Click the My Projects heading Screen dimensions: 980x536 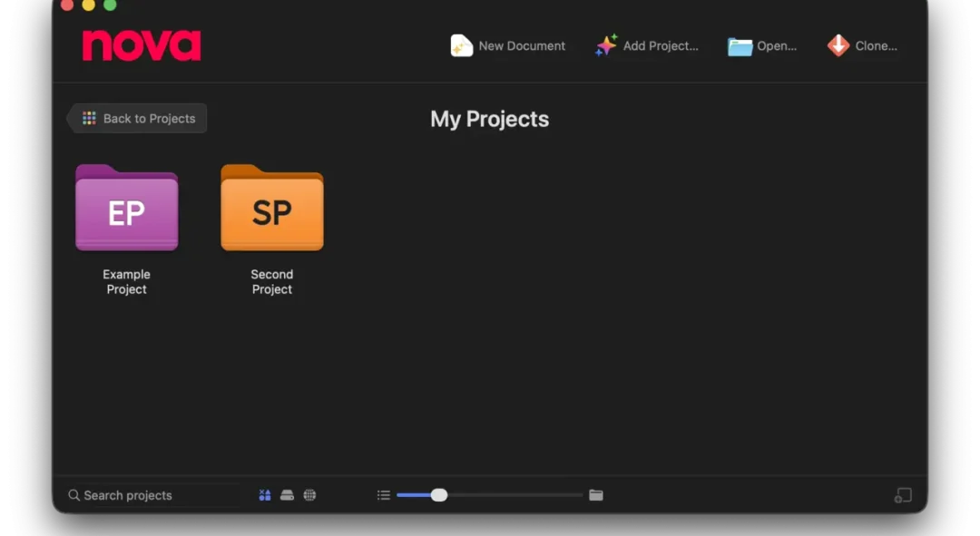tap(489, 119)
